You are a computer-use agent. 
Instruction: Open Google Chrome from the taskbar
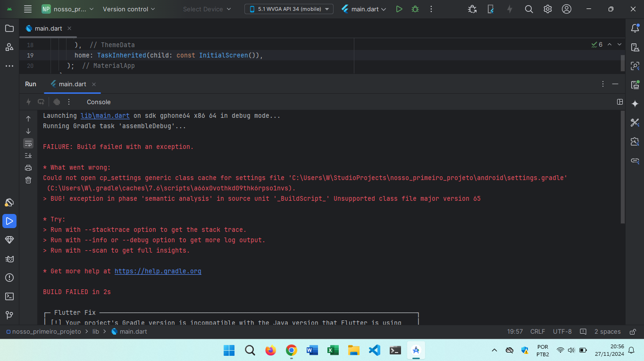292,350
